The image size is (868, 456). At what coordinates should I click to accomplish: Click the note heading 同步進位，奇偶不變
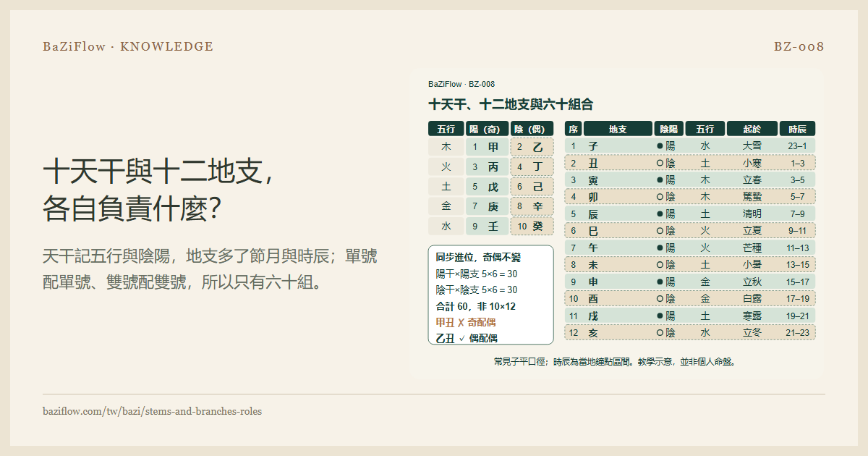(x=478, y=257)
